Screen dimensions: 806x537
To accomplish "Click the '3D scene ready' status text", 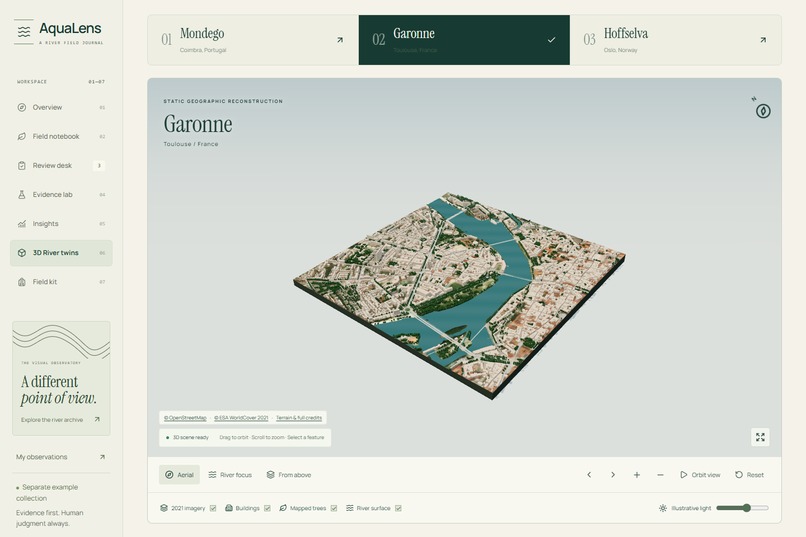I will coord(191,437).
